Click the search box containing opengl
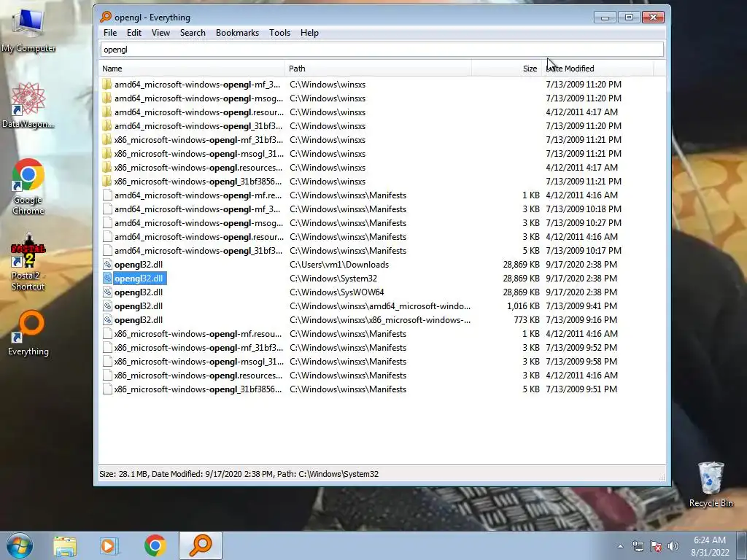Screen dimensions: 747x560 click(x=382, y=50)
